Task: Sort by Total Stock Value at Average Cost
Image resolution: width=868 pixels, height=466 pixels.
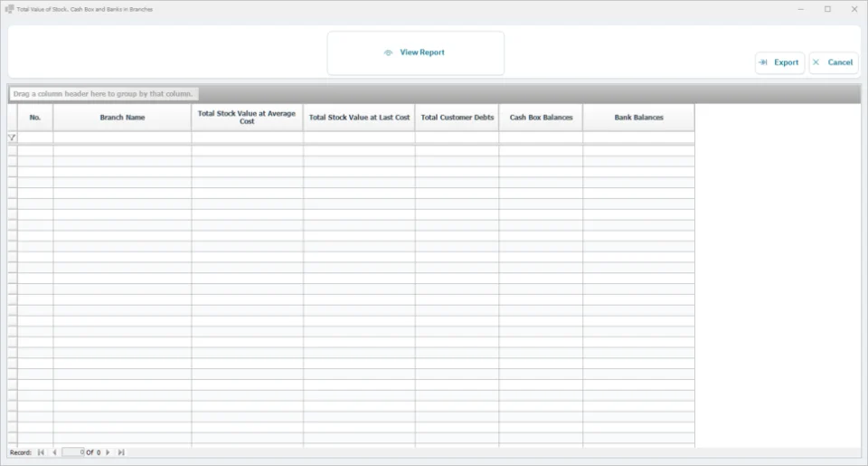Action: click(x=247, y=118)
